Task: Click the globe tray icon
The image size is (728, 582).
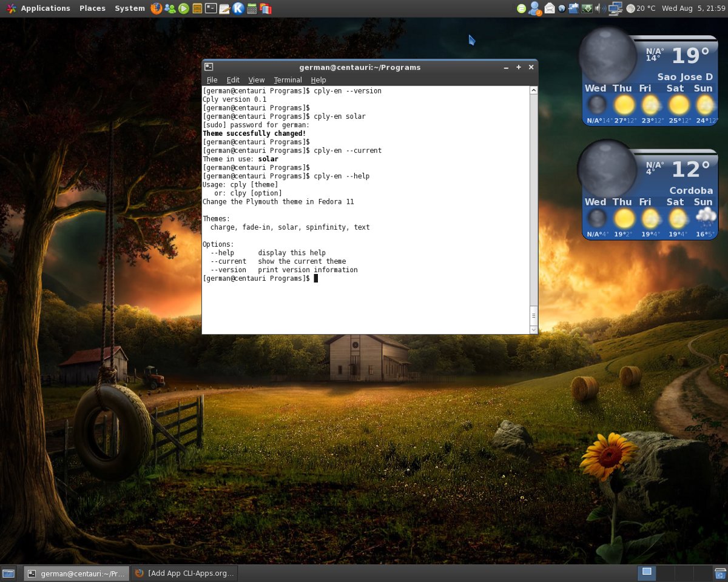Action: tap(562, 8)
